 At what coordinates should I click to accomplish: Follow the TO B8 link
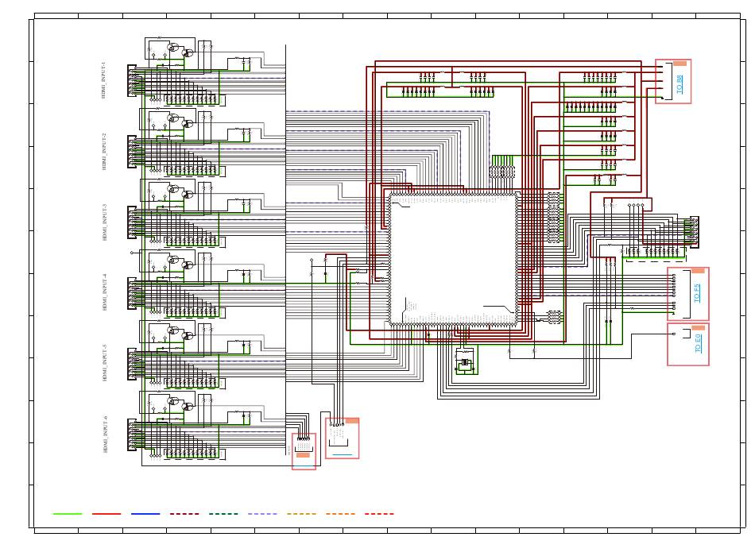(679, 84)
